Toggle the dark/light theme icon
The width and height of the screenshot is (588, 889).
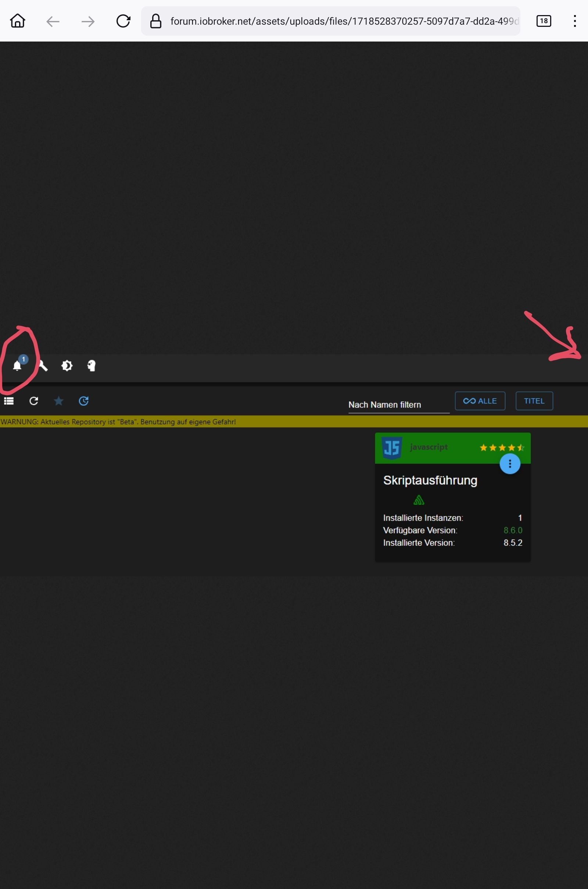coord(67,366)
